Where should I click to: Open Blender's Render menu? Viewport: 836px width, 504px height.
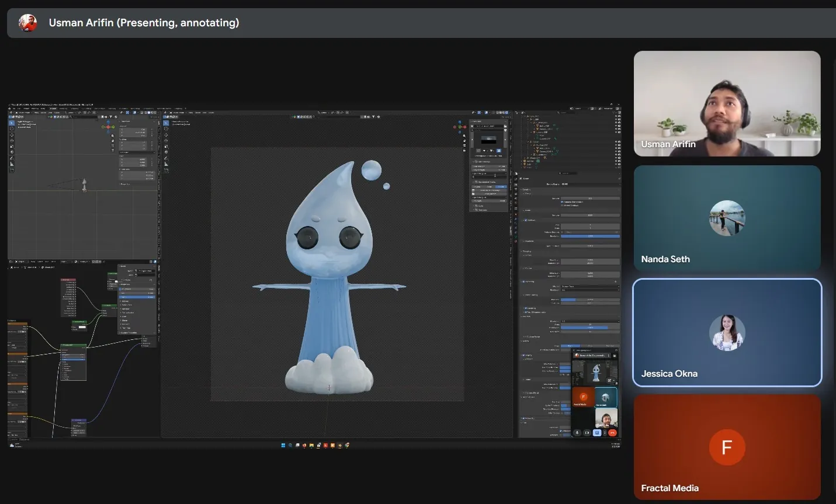[x=26, y=109]
